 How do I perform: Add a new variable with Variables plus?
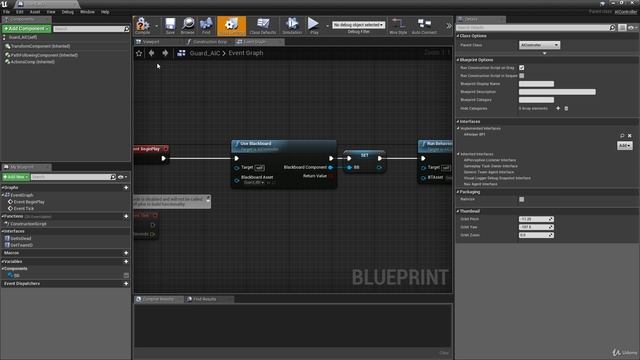pos(126,262)
